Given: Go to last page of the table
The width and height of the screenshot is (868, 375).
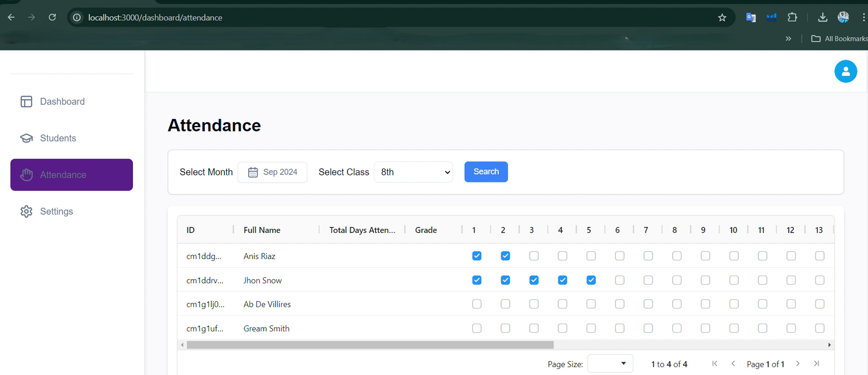Looking at the screenshot, I should (816, 363).
